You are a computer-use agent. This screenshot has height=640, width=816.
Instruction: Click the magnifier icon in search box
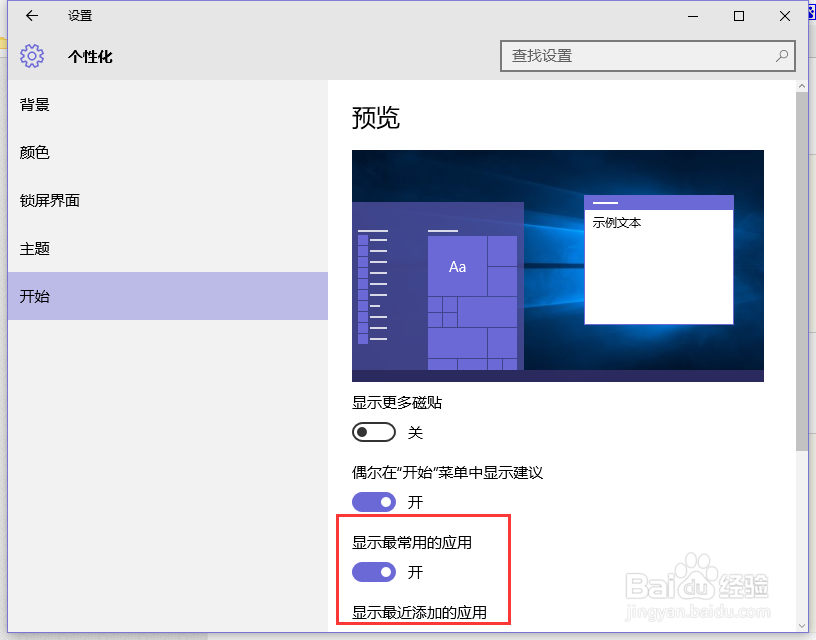point(781,57)
